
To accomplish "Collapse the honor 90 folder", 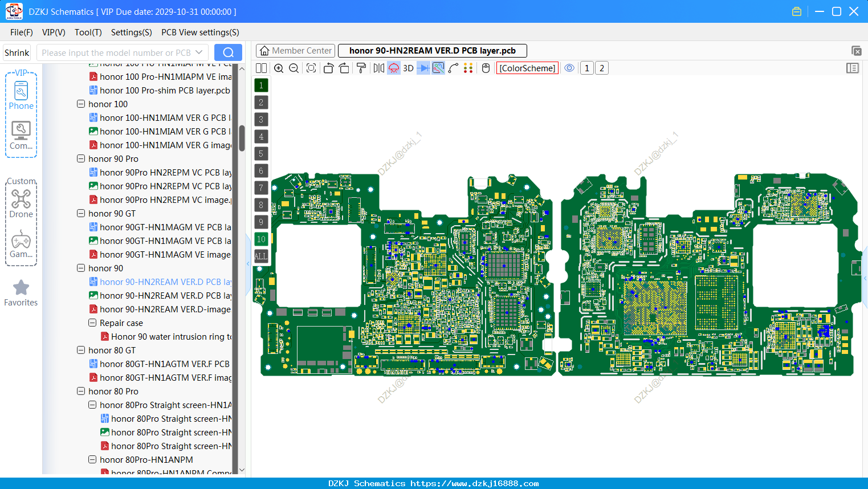I will 81,268.
